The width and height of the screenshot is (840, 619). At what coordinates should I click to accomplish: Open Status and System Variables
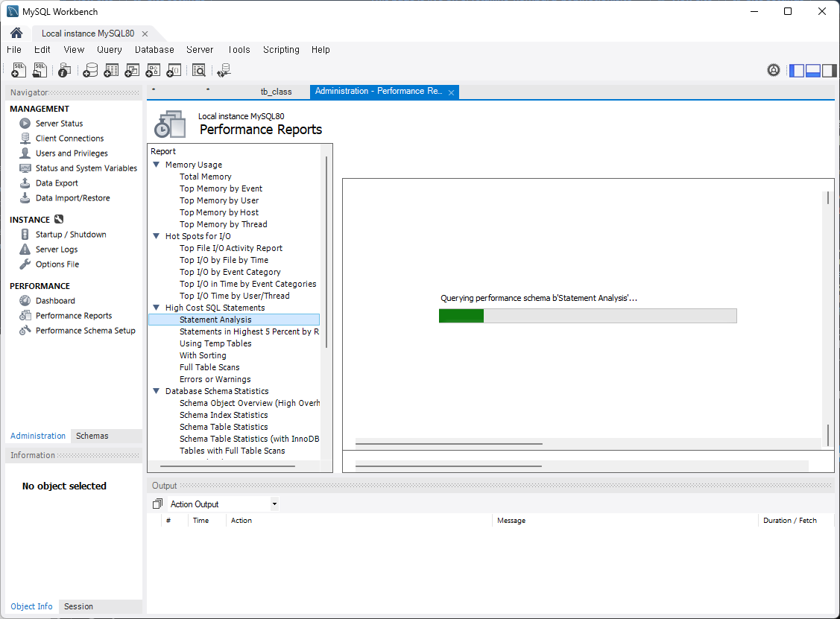pyautogui.click(x=86, y=168)
